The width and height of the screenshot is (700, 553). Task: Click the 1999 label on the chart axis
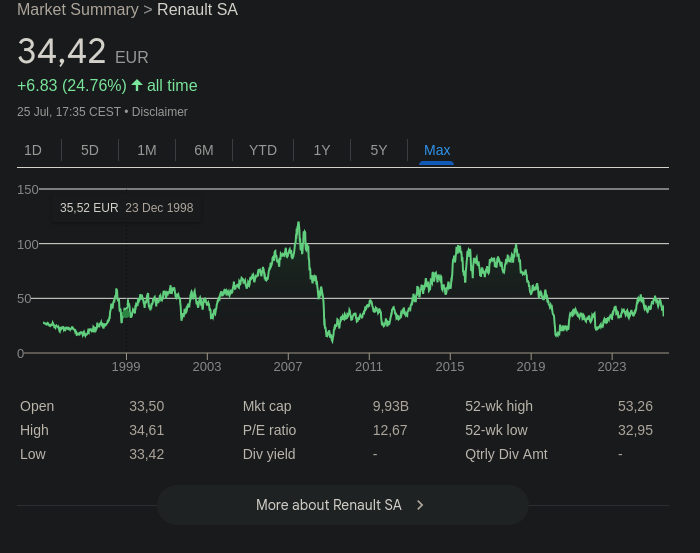click(x=126, y=366)
